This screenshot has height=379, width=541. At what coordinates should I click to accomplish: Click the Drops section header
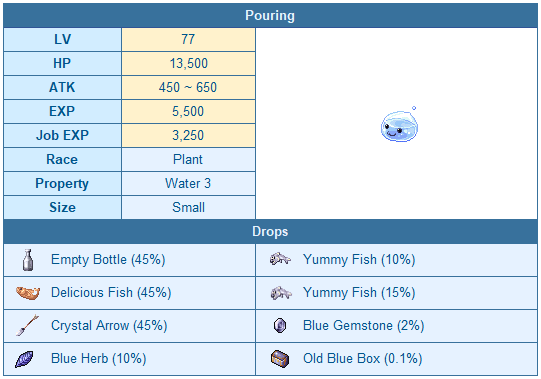click(270, 232)
